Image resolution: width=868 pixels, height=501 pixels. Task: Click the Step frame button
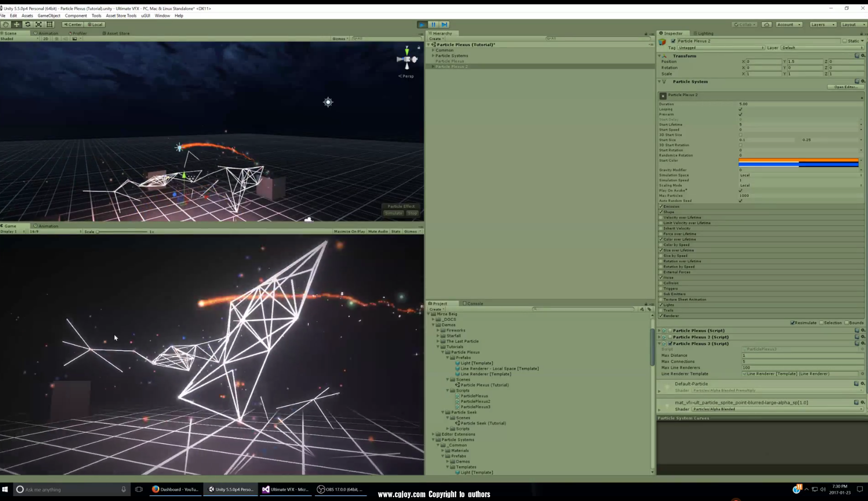click(444, 24)
